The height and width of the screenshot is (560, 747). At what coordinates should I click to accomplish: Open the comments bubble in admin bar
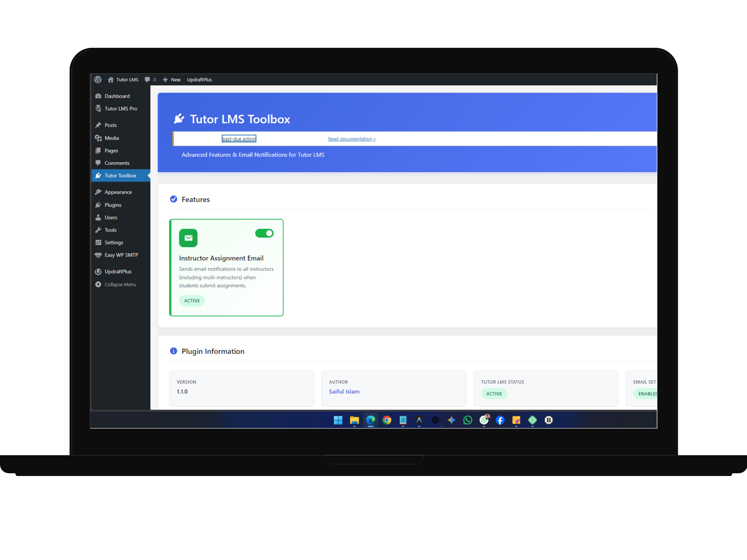147,79
